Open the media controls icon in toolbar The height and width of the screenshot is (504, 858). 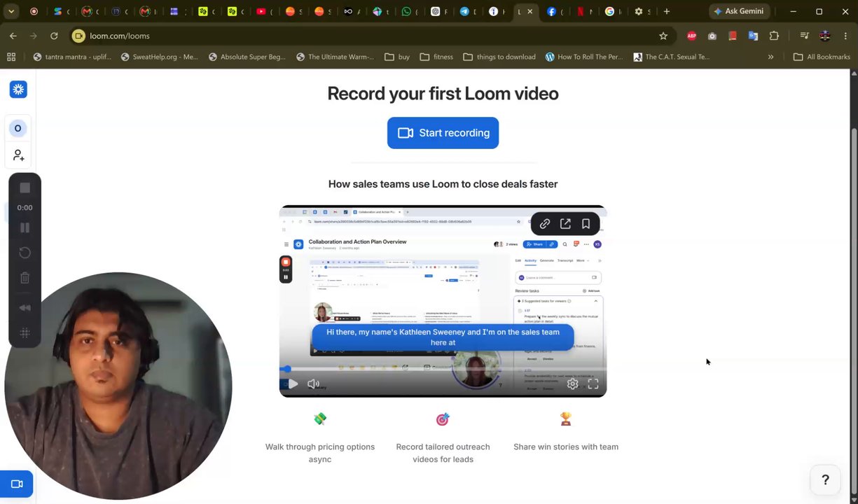pos(804,36)
